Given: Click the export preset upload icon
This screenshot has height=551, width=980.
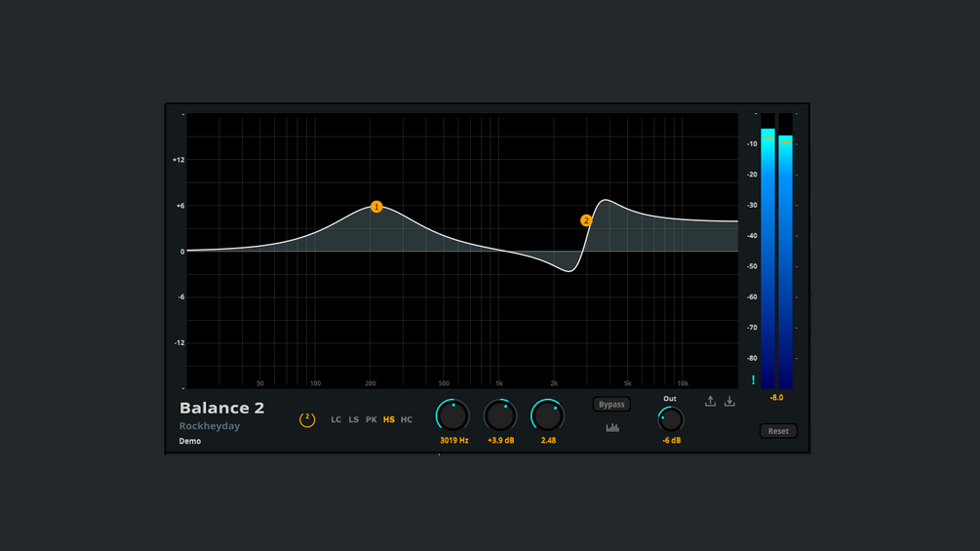Looking at the screenshot, I should click(x=710, y=401).
